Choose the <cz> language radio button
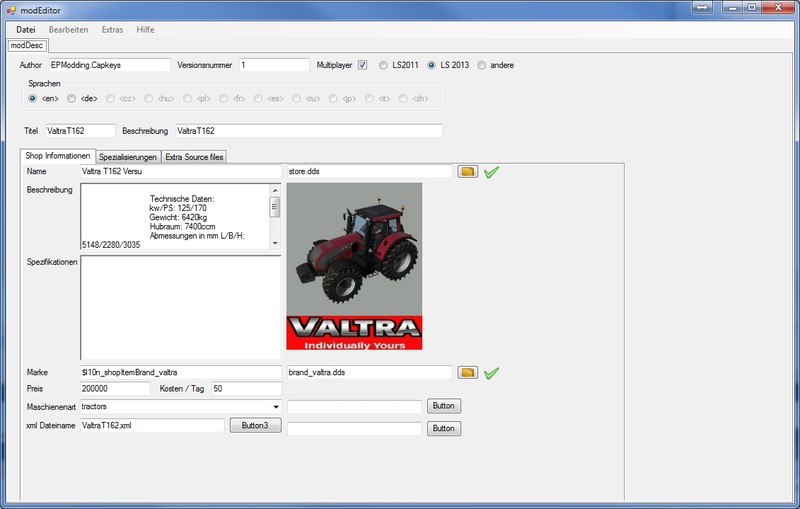Image resolution: width=800 pixels, height=509 pixels. click(x=110, y=98)
